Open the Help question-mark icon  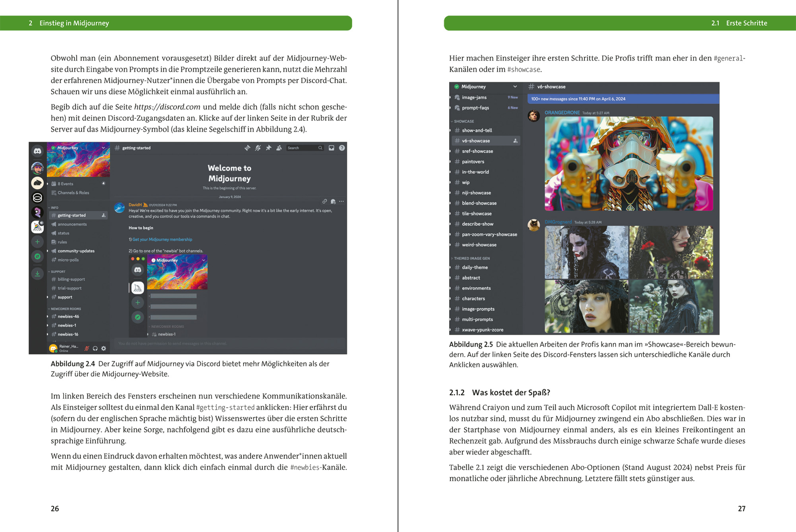point(342,148)
